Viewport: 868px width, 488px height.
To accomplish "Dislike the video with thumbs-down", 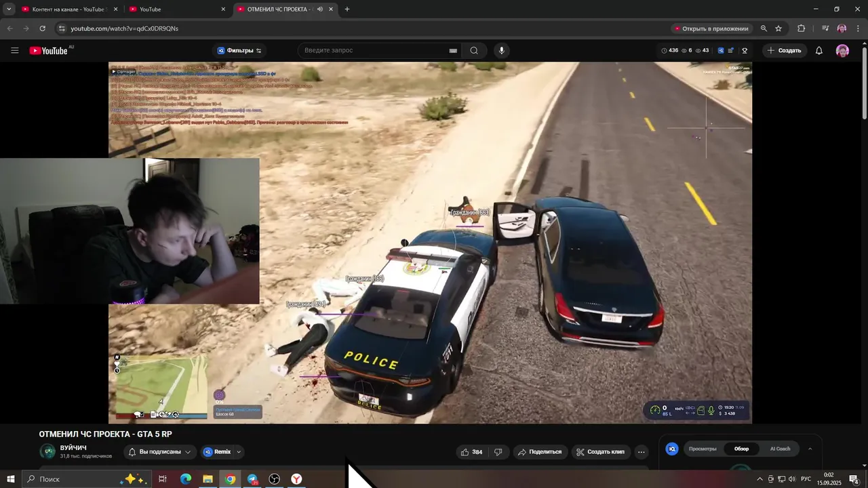I will (498, 452).
